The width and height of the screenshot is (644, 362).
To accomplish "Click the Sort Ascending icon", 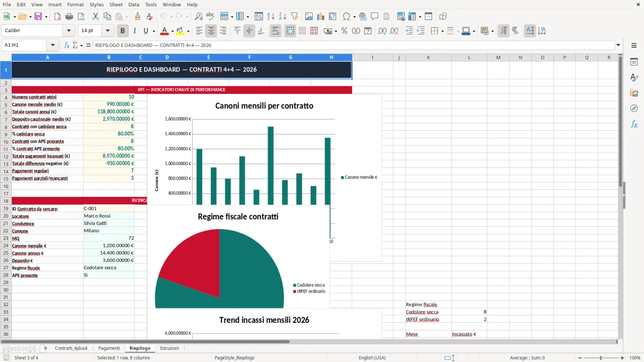I will [271, 17].
